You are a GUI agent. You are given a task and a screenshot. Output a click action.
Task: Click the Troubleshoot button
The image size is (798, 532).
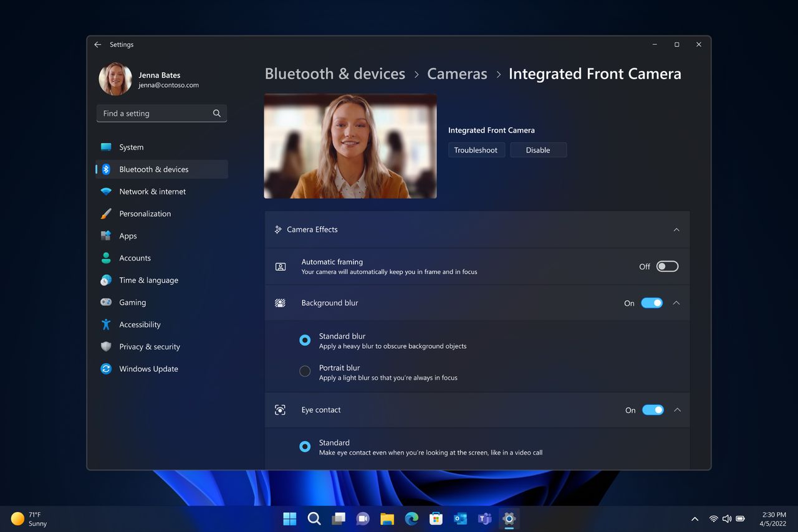point(476,150)
